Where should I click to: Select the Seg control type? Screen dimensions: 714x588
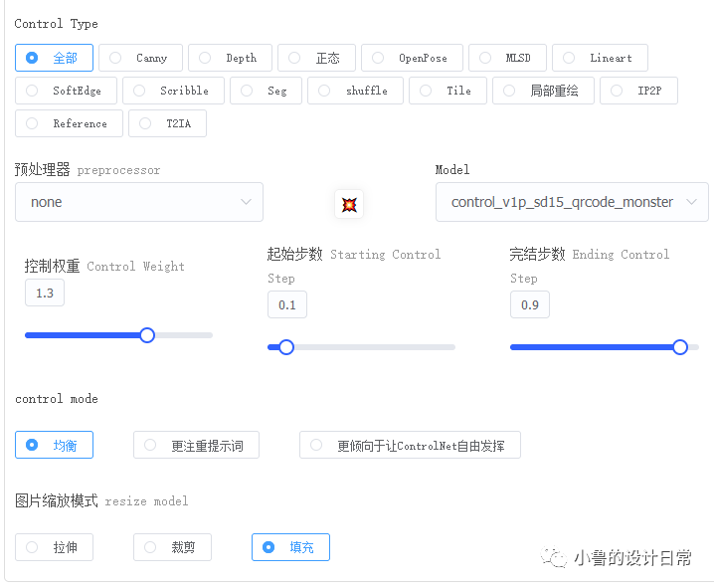(266, 91)
